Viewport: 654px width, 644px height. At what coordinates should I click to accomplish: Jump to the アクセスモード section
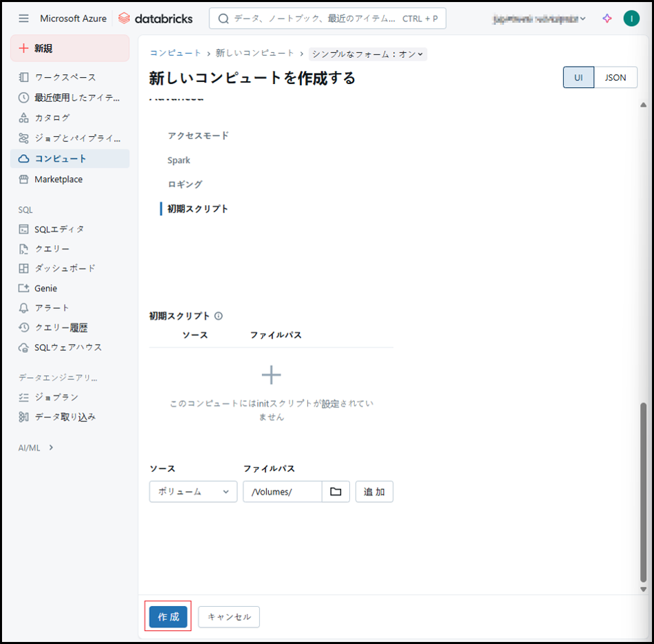(x=198, y=136)
